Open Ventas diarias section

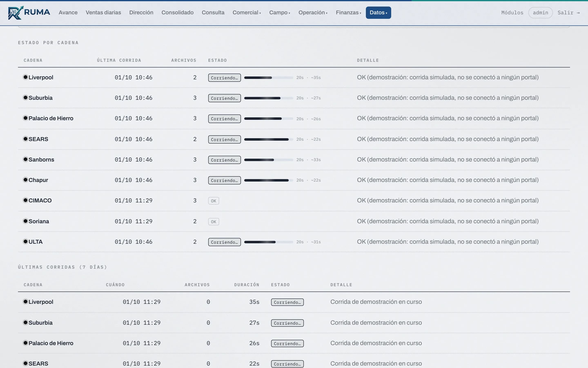(103, 13)
